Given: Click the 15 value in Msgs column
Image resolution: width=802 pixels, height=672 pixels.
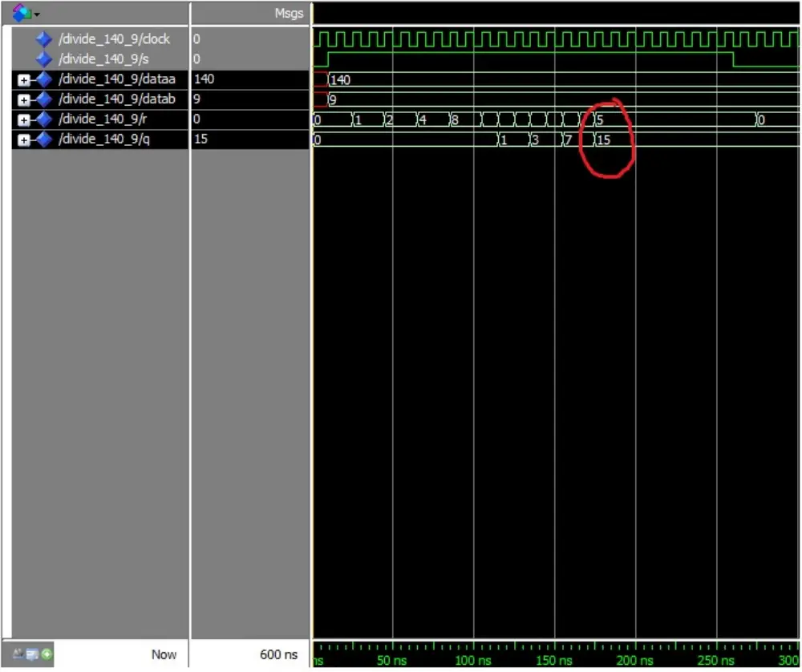Looking at the screenshot, I should (201, 139).
